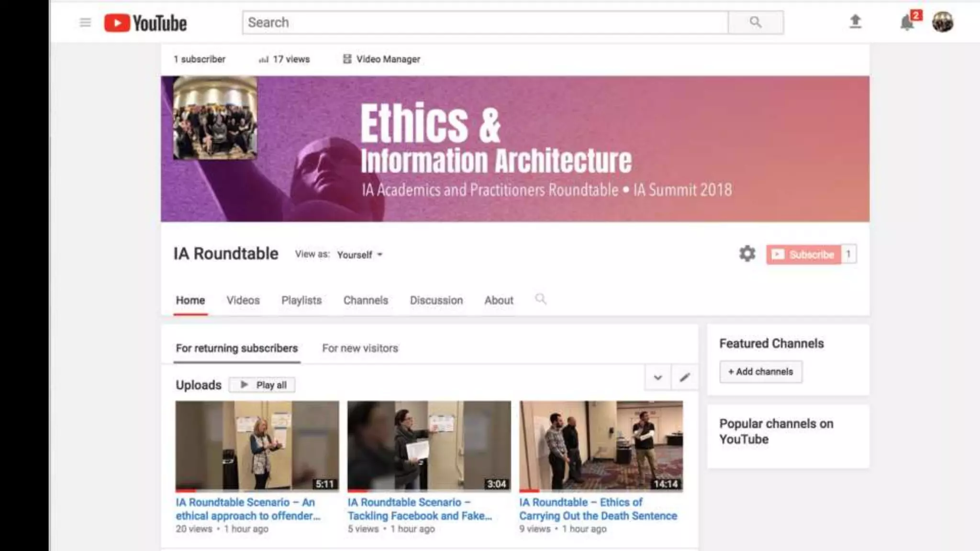Click into the Search field
980x551 pixels.
[485, 22]
